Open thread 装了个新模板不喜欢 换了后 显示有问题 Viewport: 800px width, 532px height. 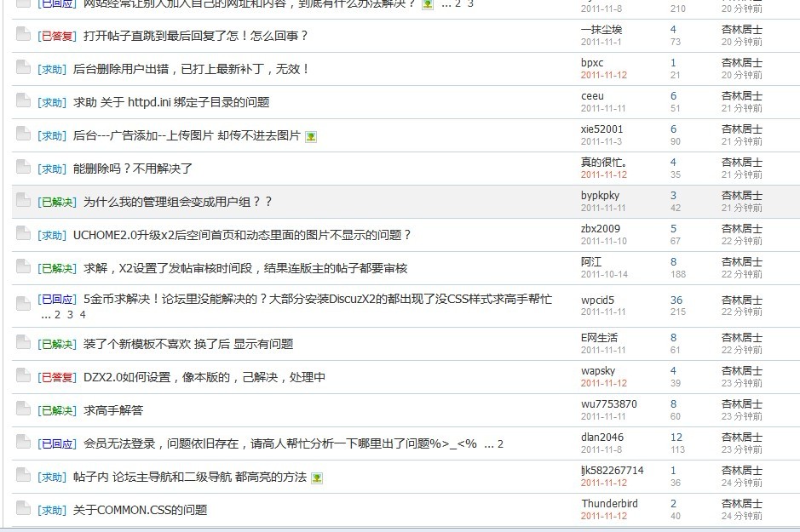pyautogui.click(x=188, y=344)
